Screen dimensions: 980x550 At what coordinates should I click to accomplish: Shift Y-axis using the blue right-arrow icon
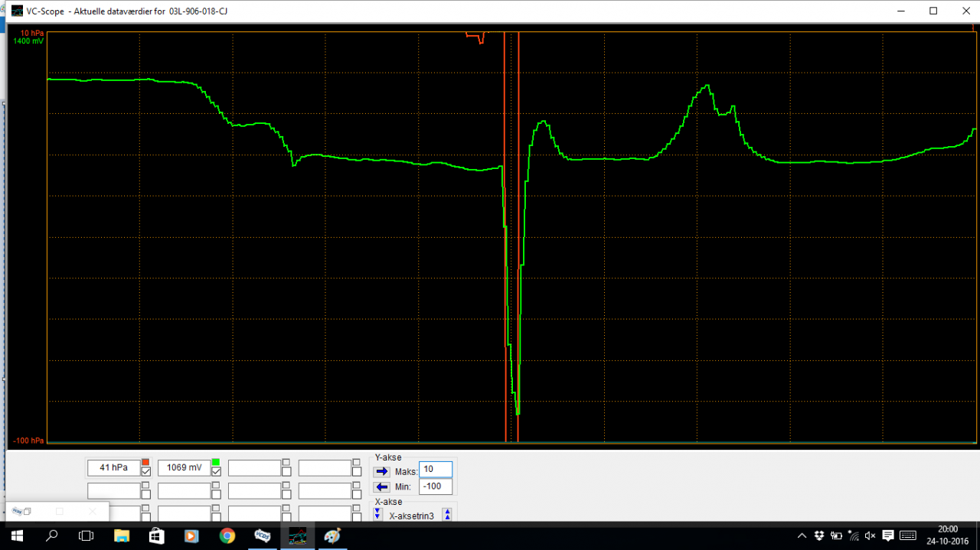coord(381,471)
